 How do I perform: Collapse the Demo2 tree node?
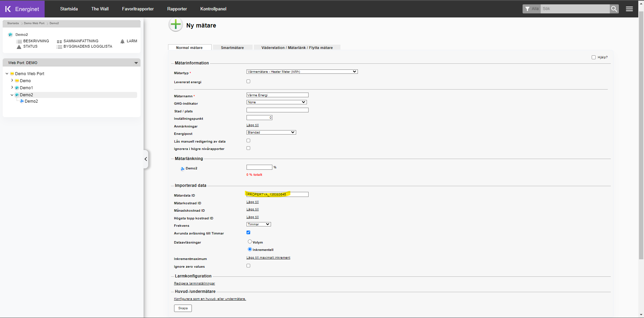12,95
